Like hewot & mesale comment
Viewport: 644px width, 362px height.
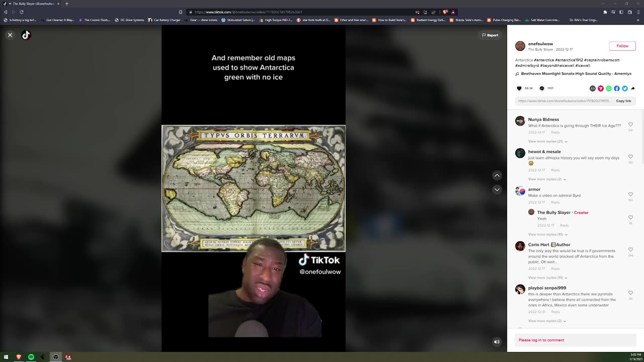click(x=630, y=157)
